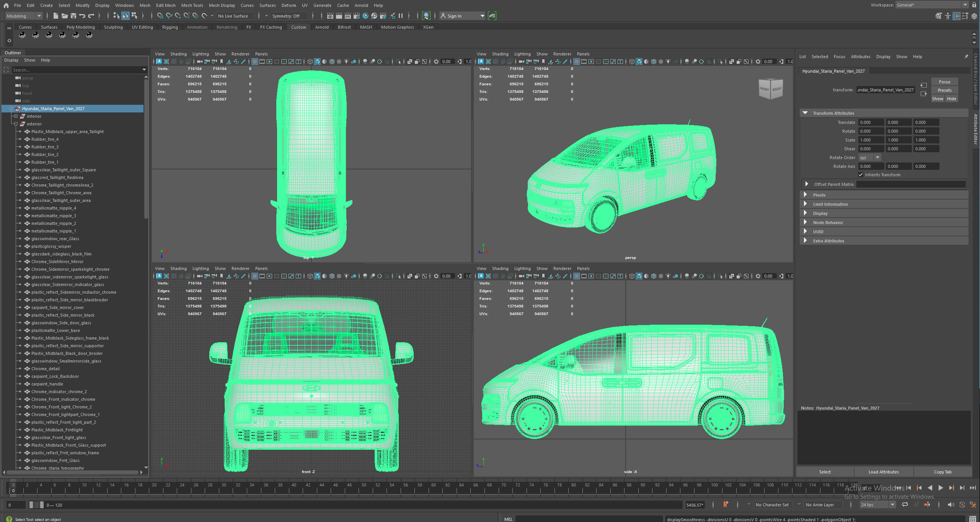
Task: Open the Modeling menu set dropdown
Action: click(x=24, y=16)
